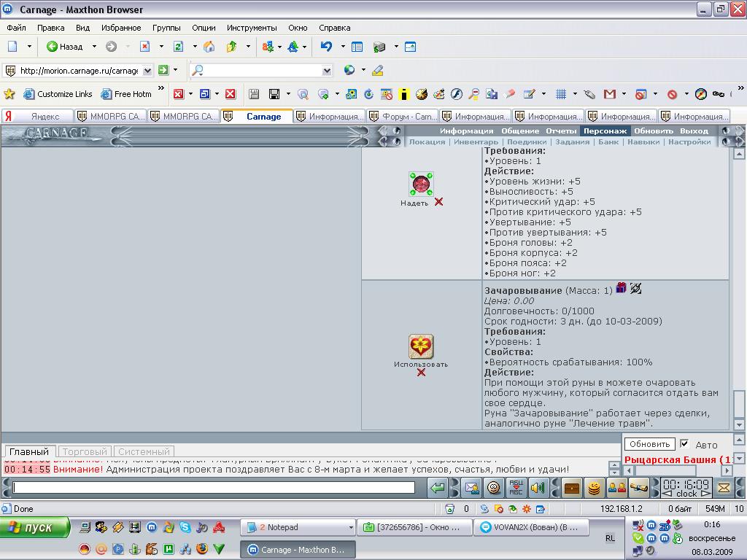The height and width of the screenshot is (560, 747).
Task: Click the player list horizontal scrollbar thumb
Action: [x=667, y=470]
